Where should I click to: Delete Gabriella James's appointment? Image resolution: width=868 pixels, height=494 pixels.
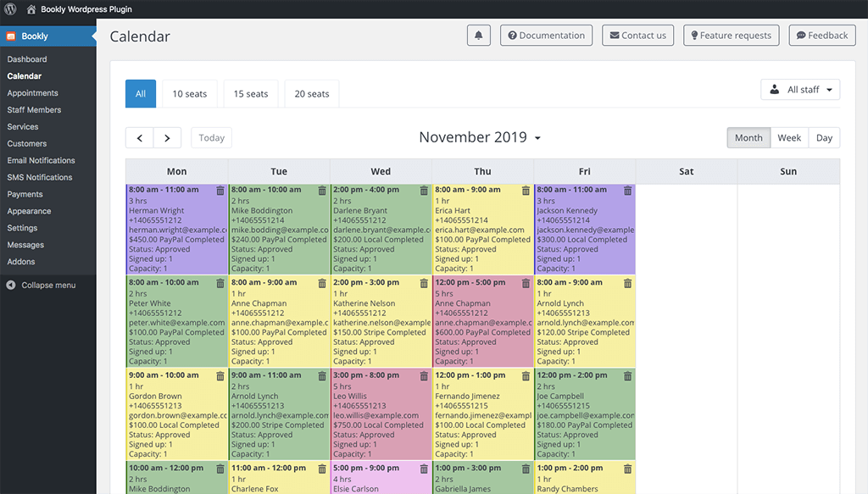point(526,469)
